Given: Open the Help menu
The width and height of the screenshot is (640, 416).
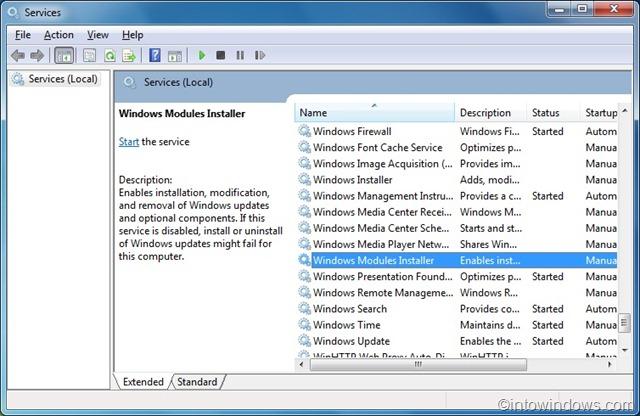Looking at the screenshot, I should (x=133, y=35).
